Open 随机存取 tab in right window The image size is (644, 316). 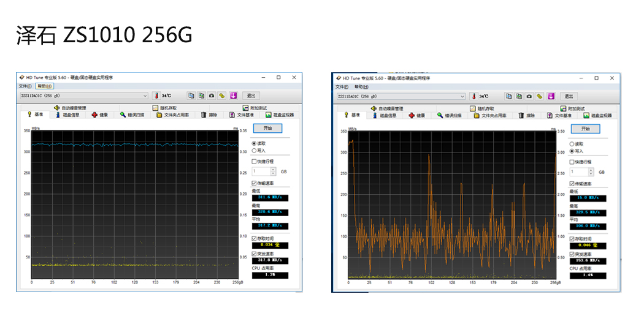point(481,108)
